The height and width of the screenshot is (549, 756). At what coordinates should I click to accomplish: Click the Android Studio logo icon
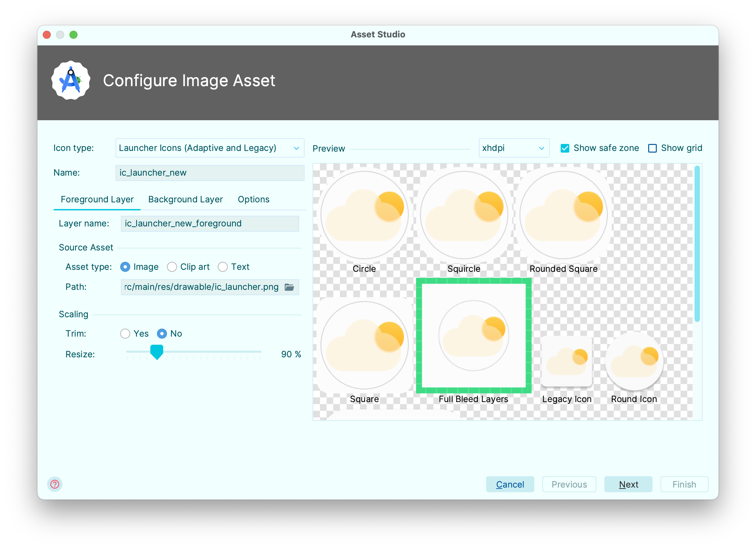click(x=71, y=80)
